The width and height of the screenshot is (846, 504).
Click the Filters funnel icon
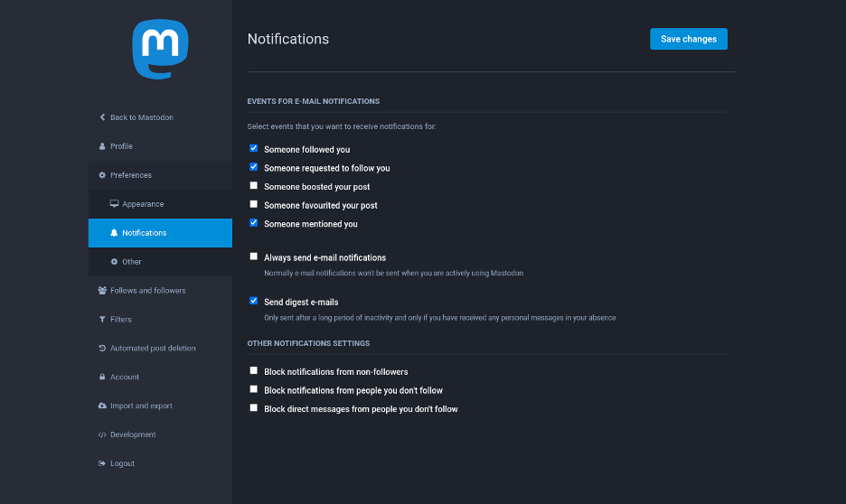102,320
